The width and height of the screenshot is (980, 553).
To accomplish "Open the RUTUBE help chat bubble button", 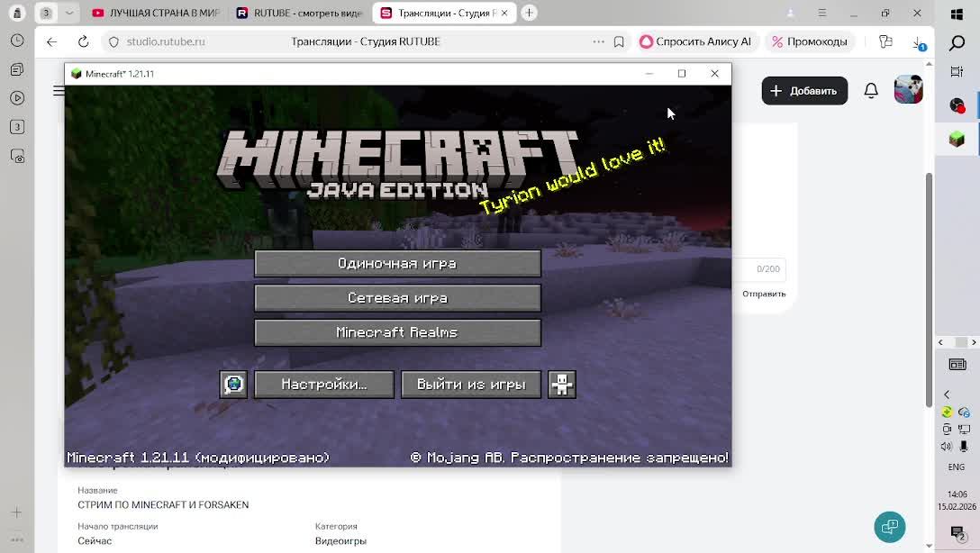I will tap(889, 528).
